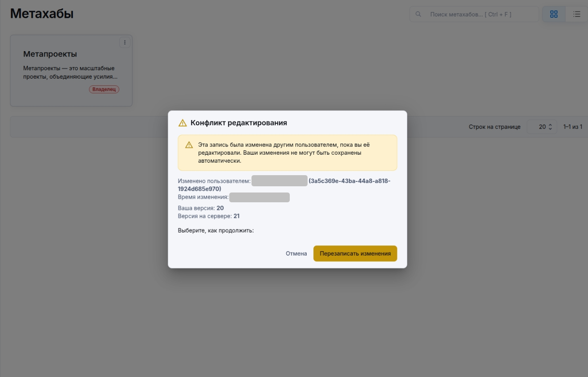Click the Версия на сервере value 21
This screenshot has height=377, width=588.
(236, 216)
